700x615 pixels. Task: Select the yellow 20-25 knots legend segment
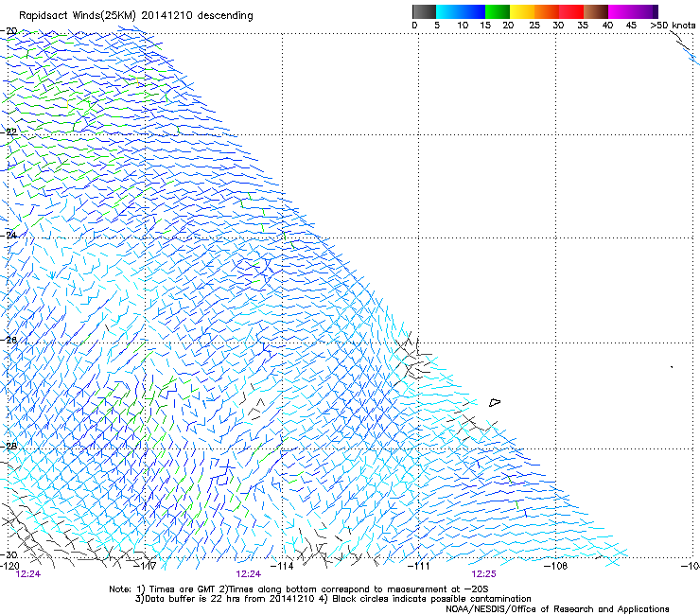tap(522, 11)
